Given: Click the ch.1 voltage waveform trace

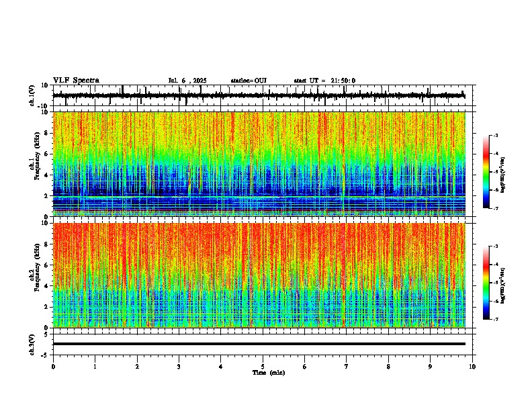Looking at the screenshot, I should pos(259,95).
